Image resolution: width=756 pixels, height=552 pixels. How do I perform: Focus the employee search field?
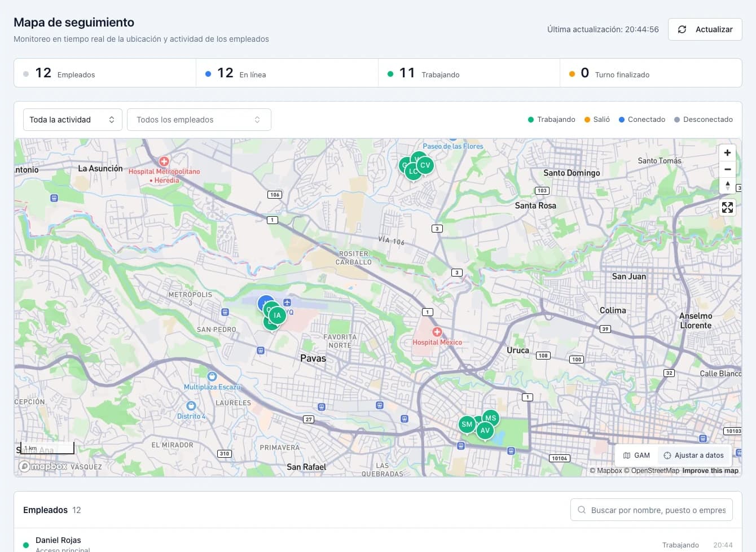[652, 510]
